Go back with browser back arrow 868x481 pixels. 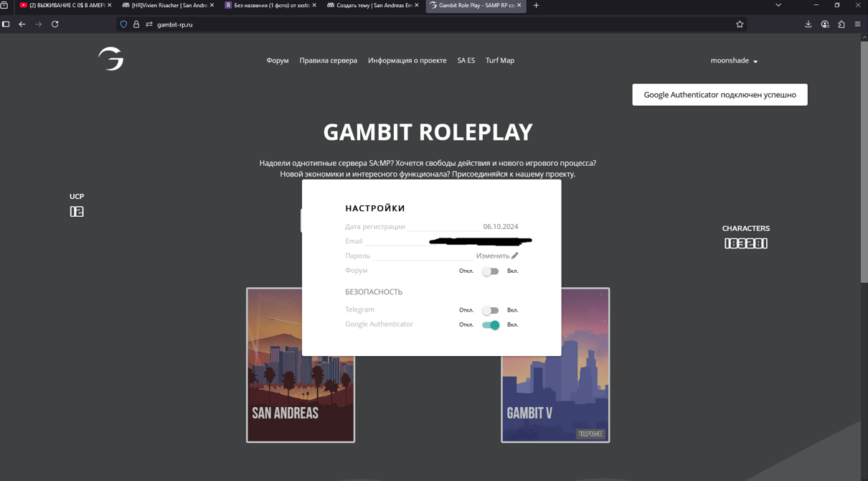[22, 24]
